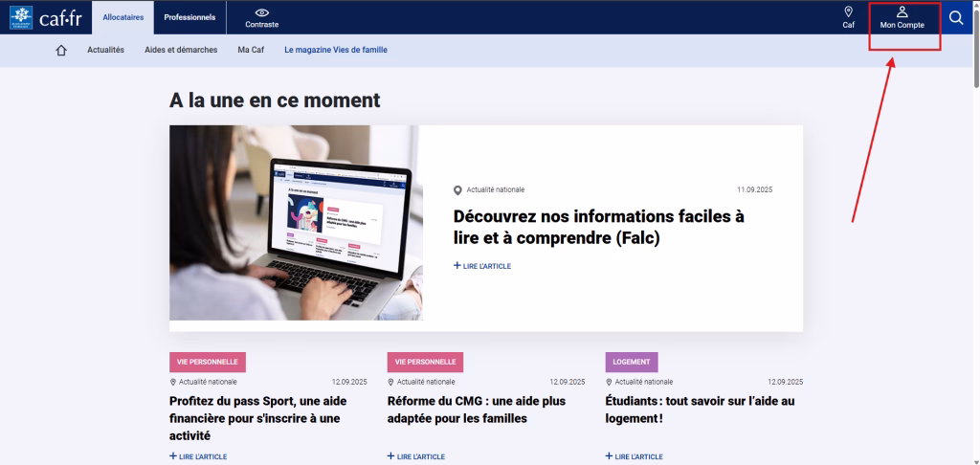Go to home via house icon
This screenshot has width=980, height=465.
(62, 51)
